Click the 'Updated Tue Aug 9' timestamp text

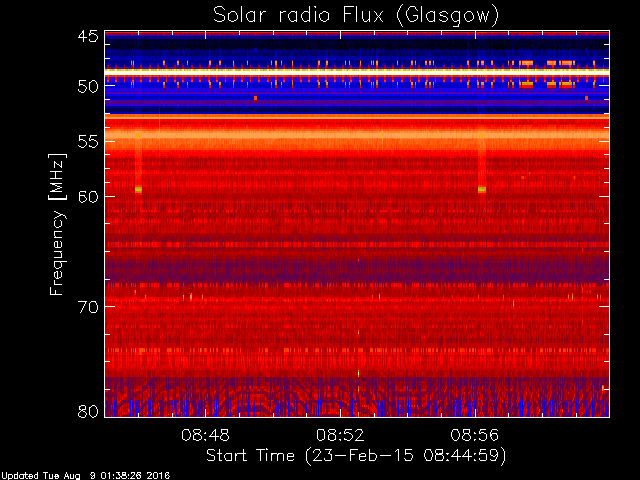click(x=85, y=476)
